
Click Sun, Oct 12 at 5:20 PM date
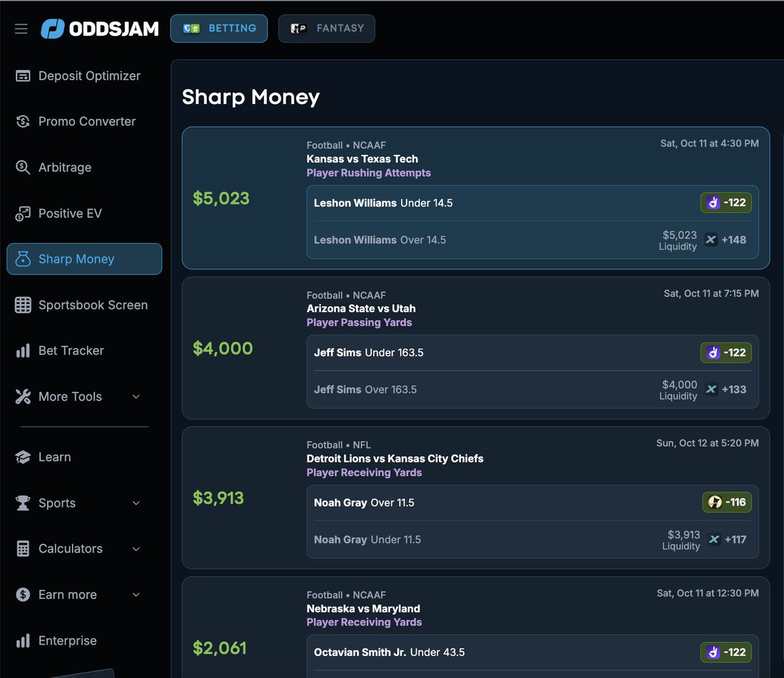pos(708,443)
